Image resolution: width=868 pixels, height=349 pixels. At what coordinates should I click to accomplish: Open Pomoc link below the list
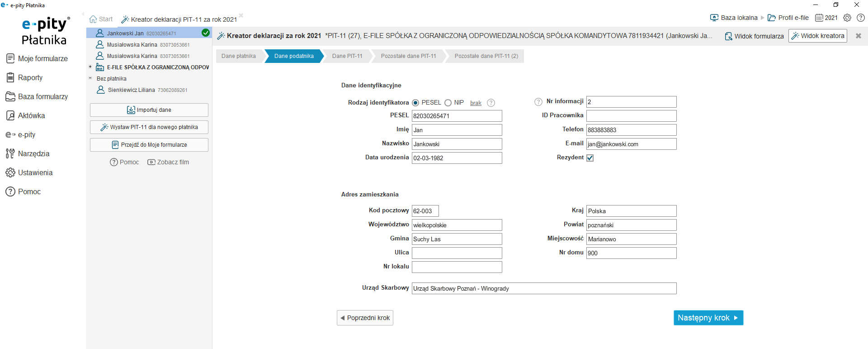click(x=124, y=162)
